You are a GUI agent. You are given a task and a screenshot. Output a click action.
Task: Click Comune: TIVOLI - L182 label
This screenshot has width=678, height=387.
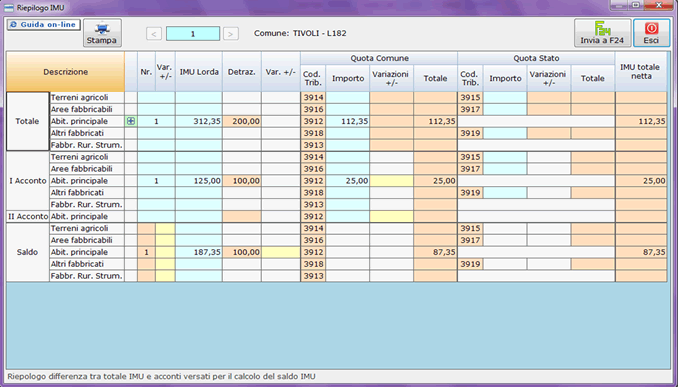tap(300, 33)
